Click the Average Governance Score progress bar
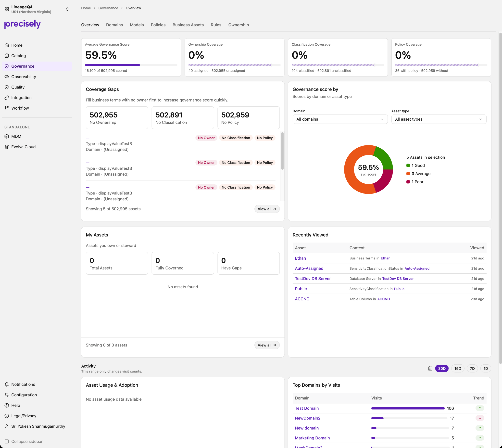 [131, 65]
